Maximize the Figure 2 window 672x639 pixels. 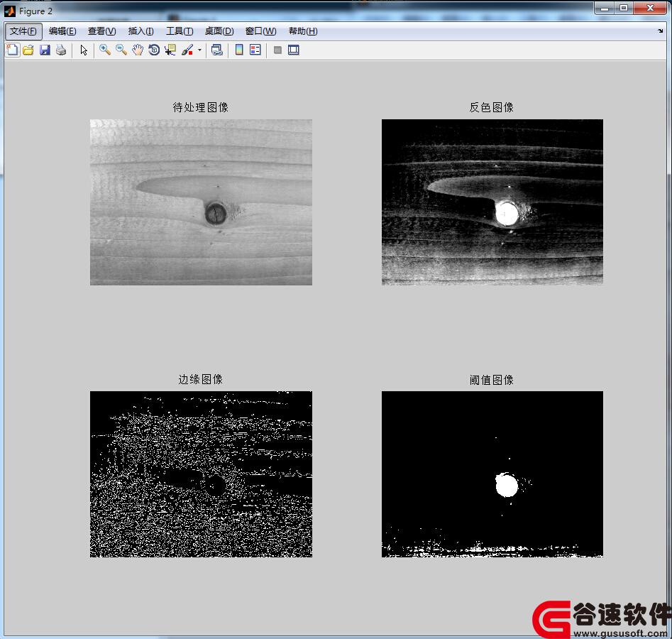[x=624, y=8]
